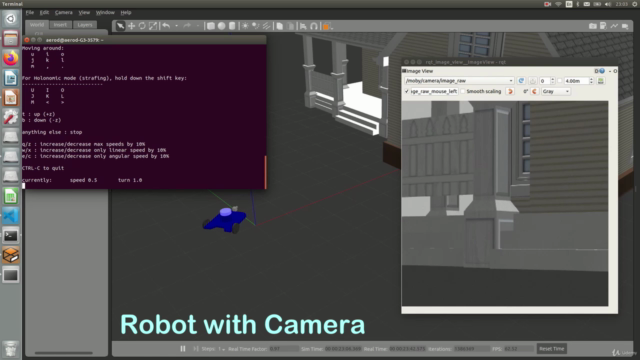
Task: Activate the scale mode tool
Action: point(153,26)
